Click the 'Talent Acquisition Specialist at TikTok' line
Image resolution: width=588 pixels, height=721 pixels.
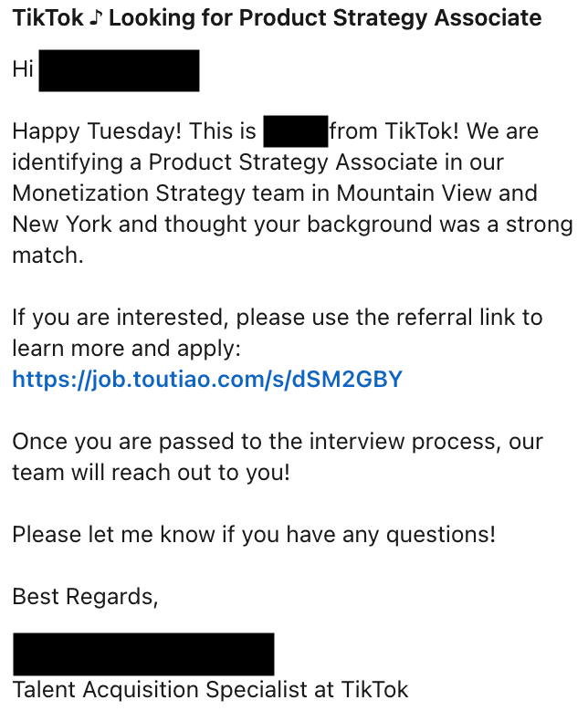[210, 690]
